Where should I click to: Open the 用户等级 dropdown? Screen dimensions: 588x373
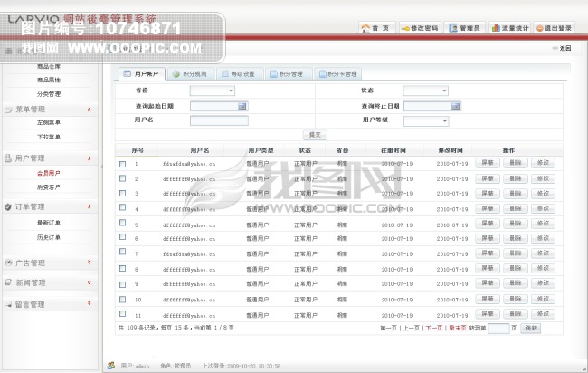tap(426, 120)
